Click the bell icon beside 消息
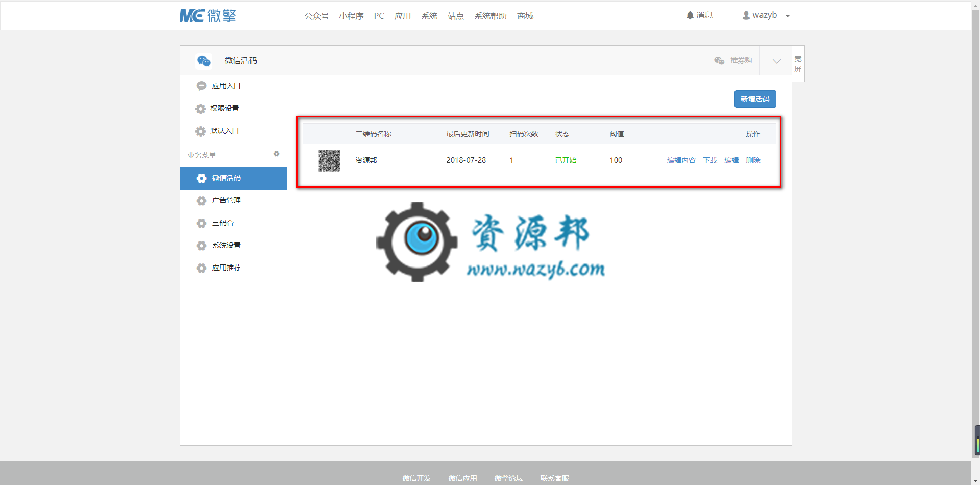 tap(690, 15)
